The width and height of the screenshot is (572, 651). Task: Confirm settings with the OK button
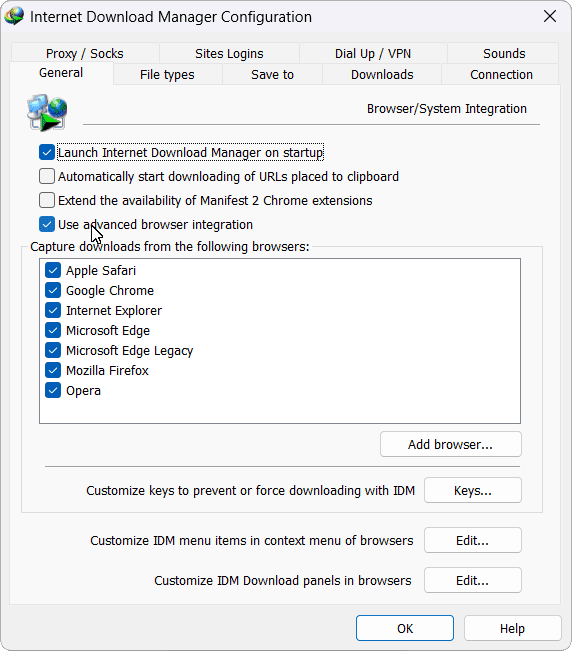tap(405, 628)
